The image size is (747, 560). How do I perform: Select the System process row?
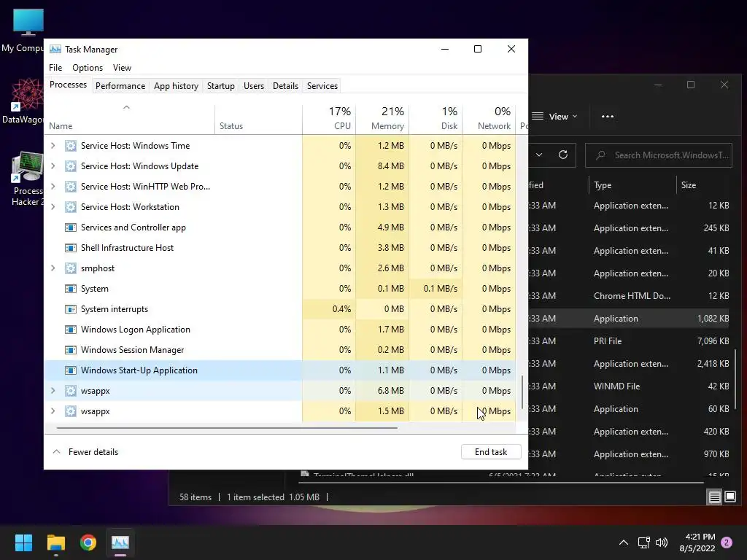click(280, 289)
